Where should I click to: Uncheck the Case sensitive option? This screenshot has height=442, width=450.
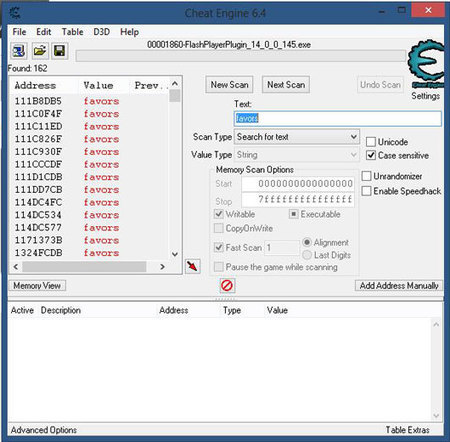371,155
